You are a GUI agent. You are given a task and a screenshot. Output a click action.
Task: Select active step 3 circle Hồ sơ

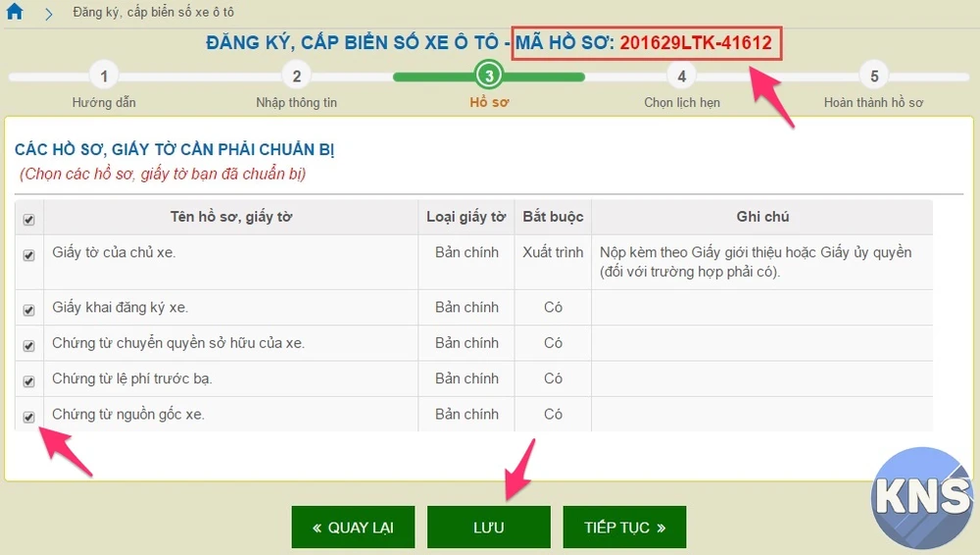[489, 76]
